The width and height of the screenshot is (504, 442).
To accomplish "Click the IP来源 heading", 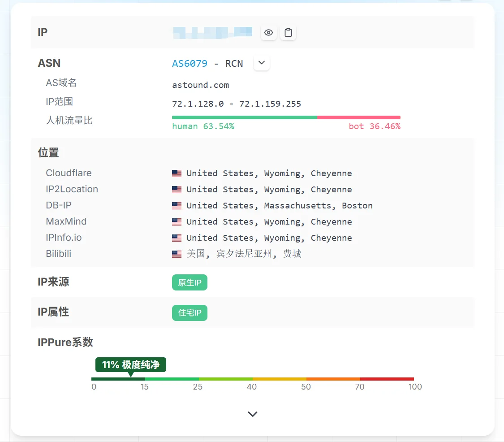I will pos(53,282).
